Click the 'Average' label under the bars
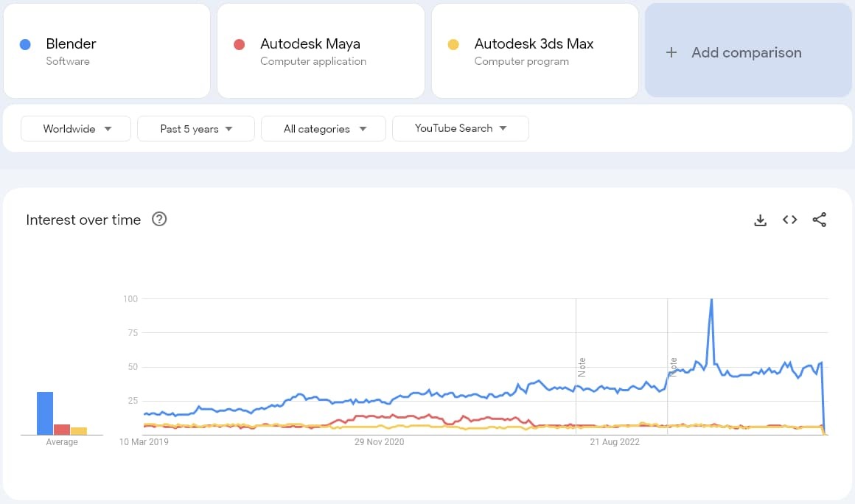The image size is (855, 504). (62, 442)
